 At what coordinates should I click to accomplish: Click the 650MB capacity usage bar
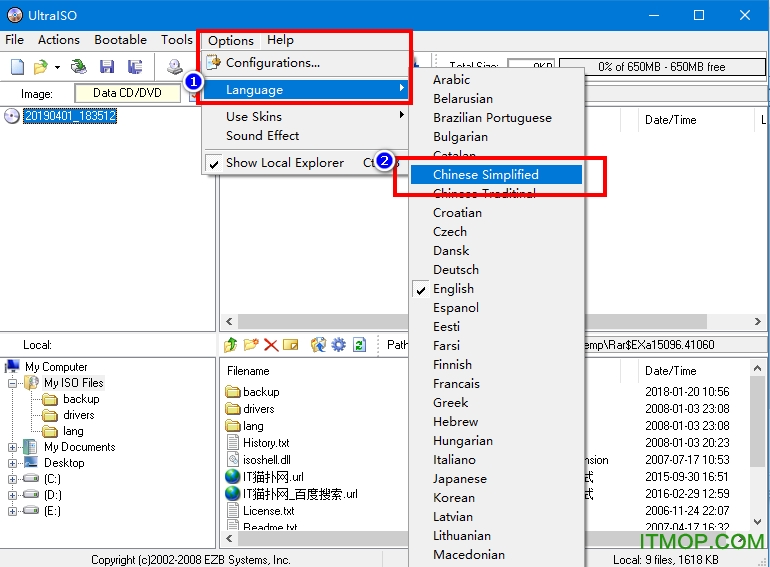click(661, 67)
